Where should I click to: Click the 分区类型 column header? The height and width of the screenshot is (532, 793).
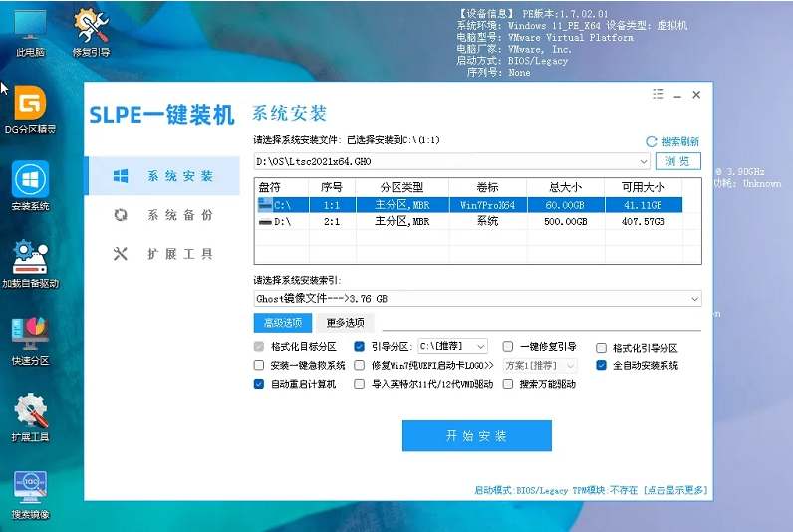pyautogui.click(x=402, y=187)
